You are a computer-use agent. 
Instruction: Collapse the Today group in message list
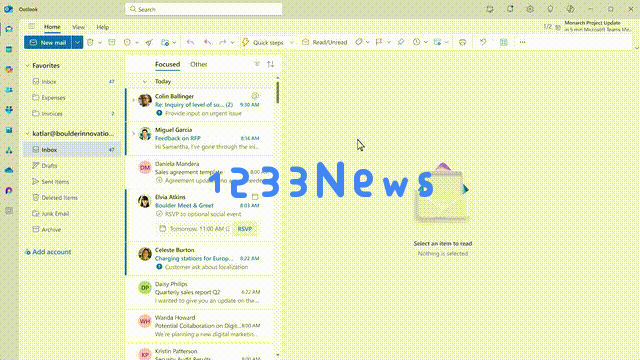pyautogui.click(x=144, y=82)
